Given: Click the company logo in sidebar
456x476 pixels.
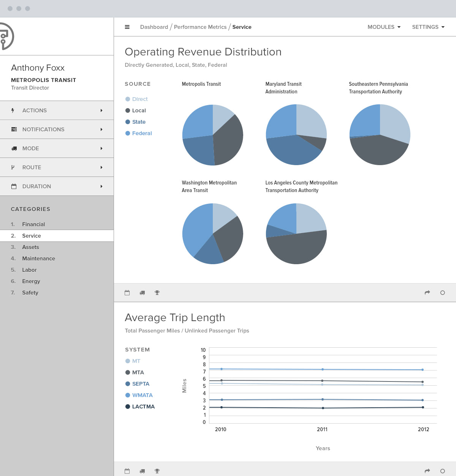Looking at the screenshot, I should pos(6,36).
